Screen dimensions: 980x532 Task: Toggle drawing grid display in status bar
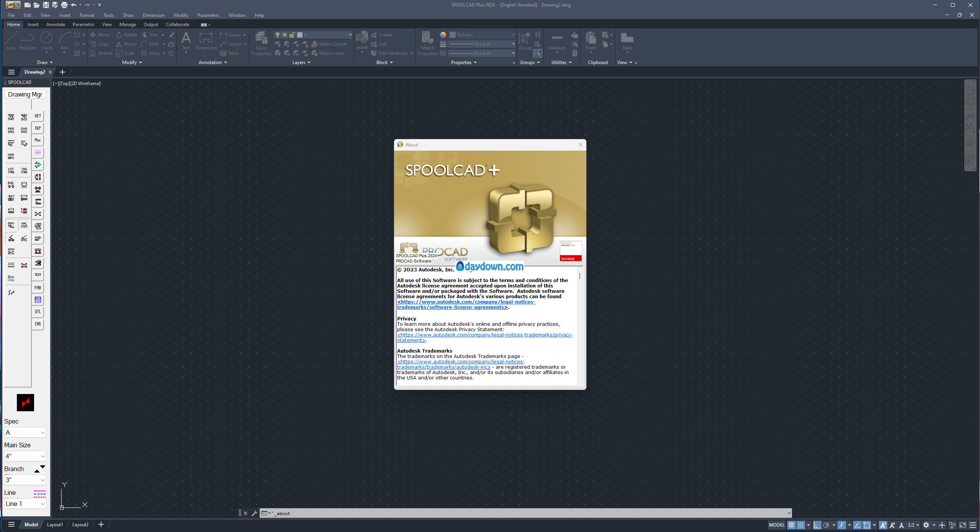[x=791, y=525]
